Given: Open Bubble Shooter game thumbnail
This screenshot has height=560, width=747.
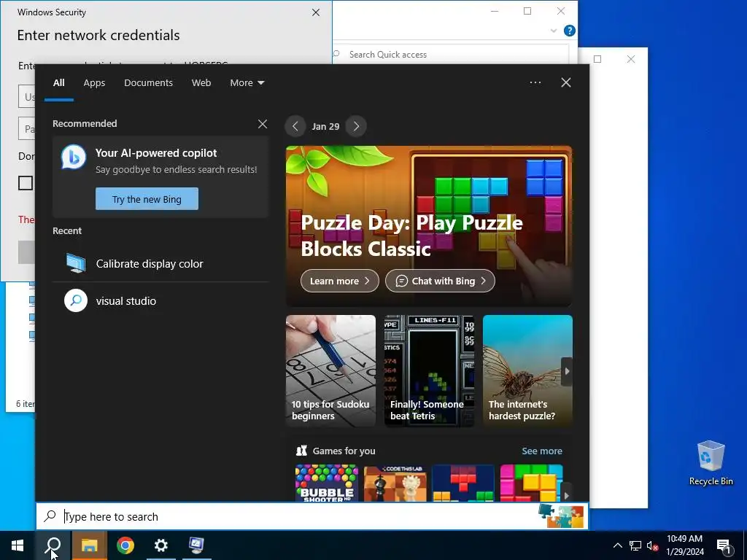Looking at the screenshot, I should point(326,483).
